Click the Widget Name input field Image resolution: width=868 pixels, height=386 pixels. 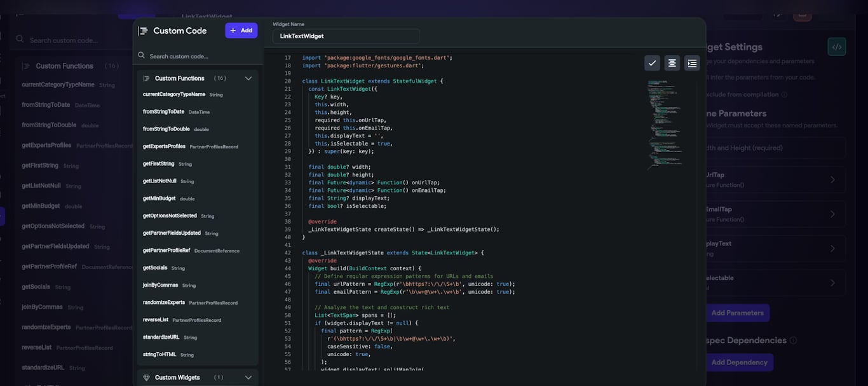click(x=346, y=36)
